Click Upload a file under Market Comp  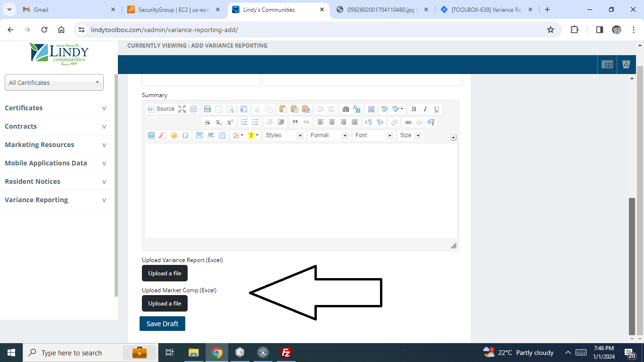165,304
